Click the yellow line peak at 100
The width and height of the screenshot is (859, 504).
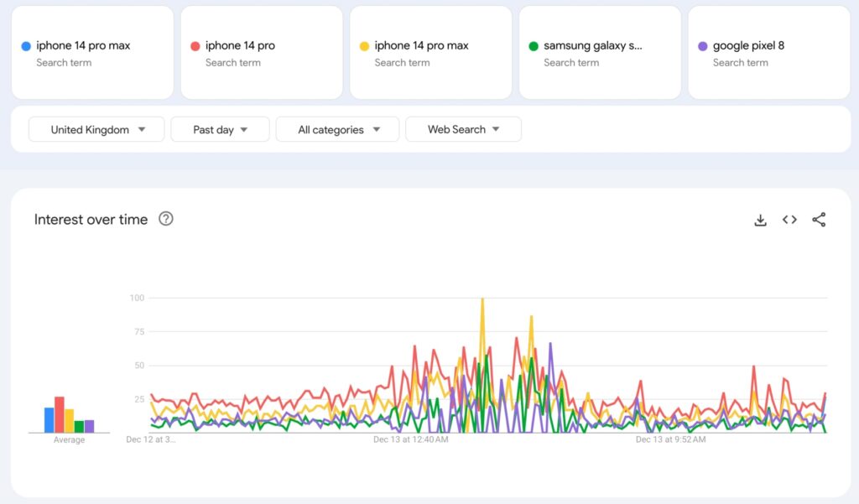pos(482,300)
